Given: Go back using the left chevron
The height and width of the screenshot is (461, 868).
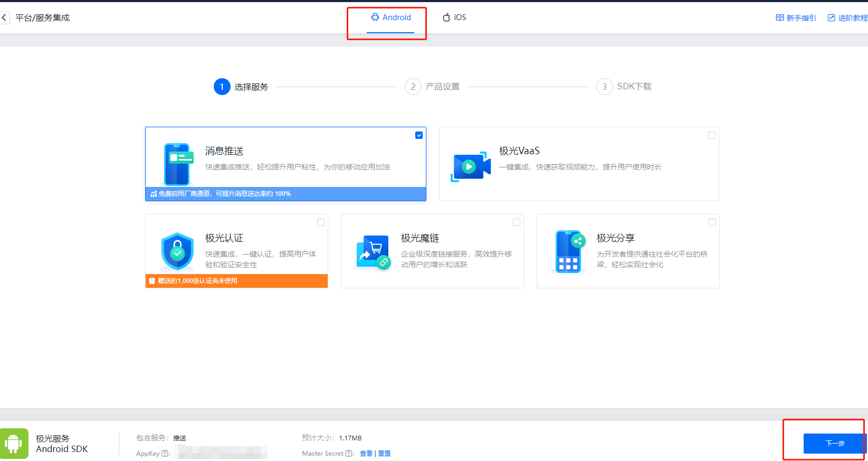Looking at the screenshot, I should coord(5,17).
